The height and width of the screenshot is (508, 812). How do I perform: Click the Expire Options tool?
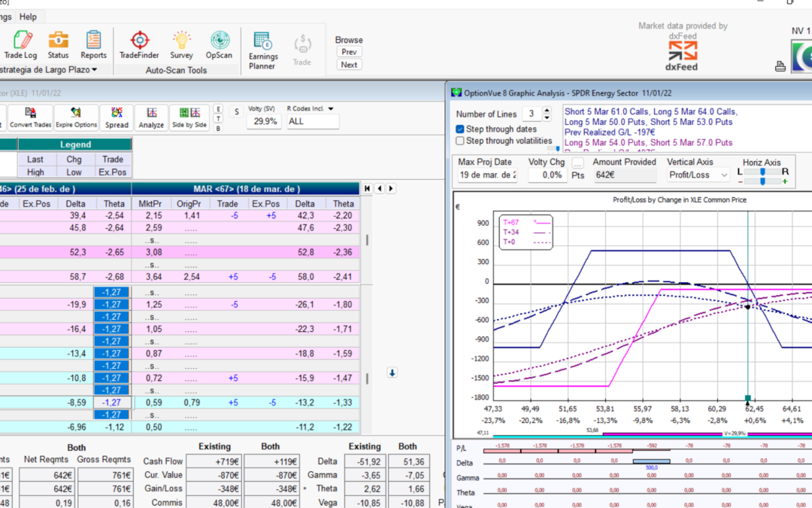[76, 117]
